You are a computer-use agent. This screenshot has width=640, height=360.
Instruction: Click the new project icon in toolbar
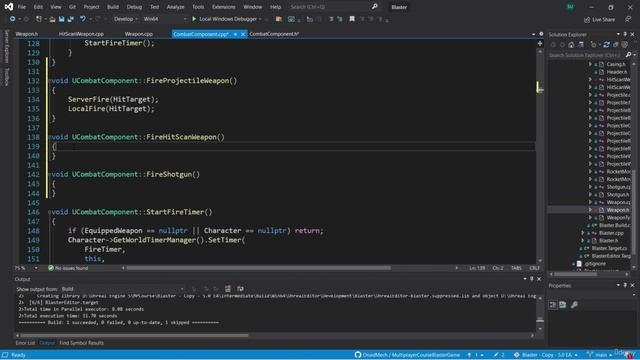pyautogui.click(x=39, y=19)
